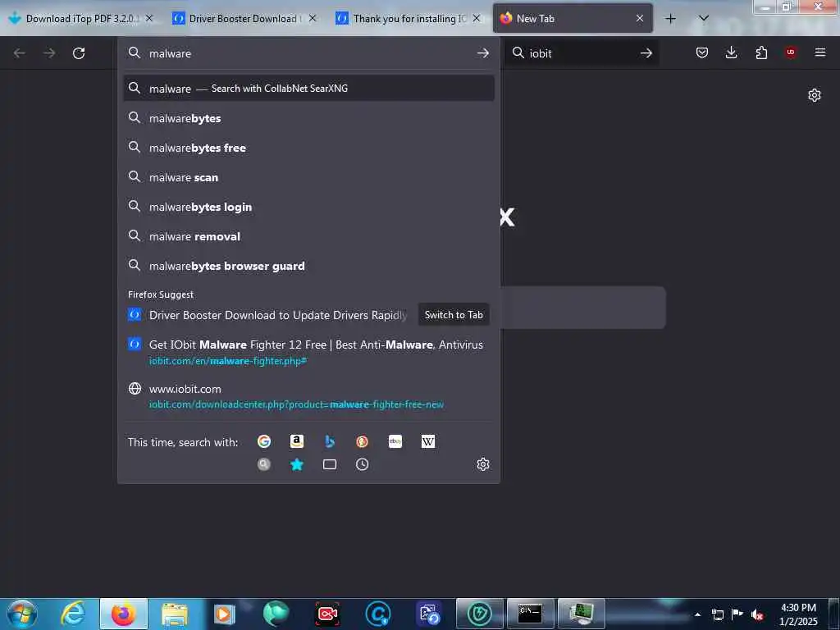The height and width of the screenshot is (630, 840).
Task: Open Windows Explorer folder in taskbar
Action: pyautogui.click(x=175, y=614)
